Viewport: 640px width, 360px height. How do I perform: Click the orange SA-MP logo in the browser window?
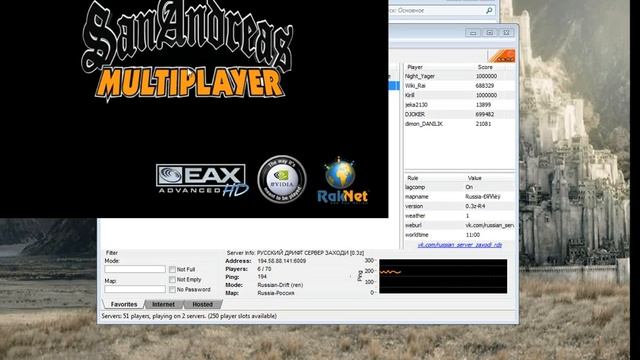pyautogui.click(x=502, y=56)
